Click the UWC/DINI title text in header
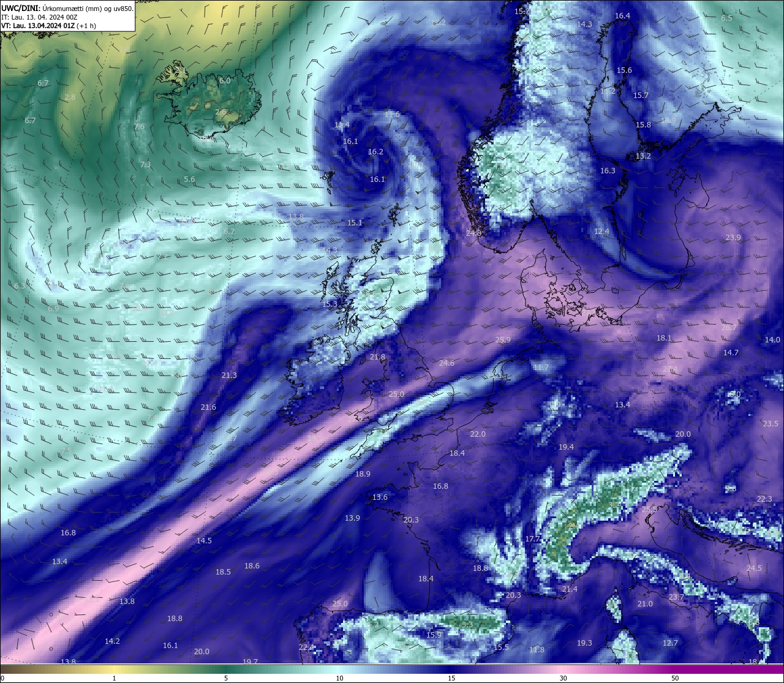This screenshot has height=683, width=784. (x=21, y=9)
